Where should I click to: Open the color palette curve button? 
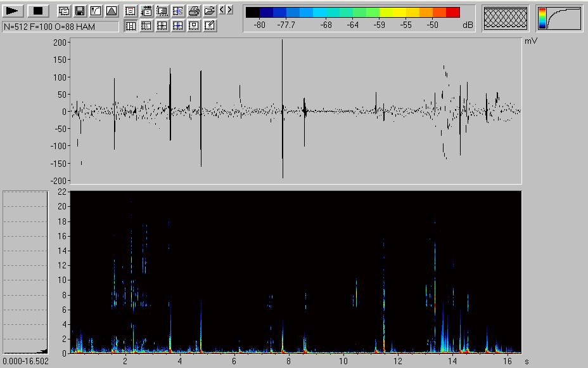click(559, 18)
